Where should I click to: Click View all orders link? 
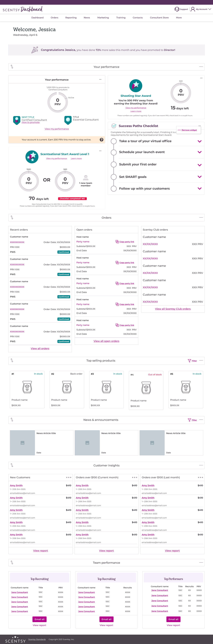point(40,348)
